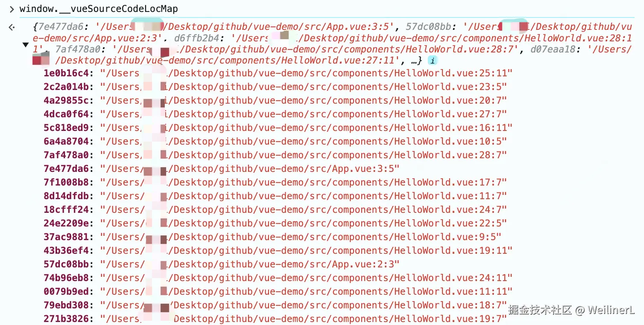
Task: Click the list value ending HelloWorld.vue:28:7
Action: tap(304, 155)
